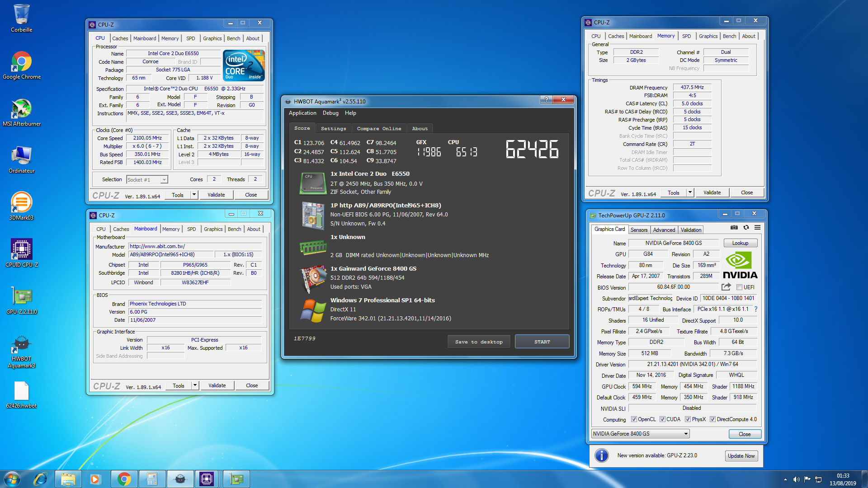Launch Google Chrome from the desktop
Viewport: 868px width, 488px height.
coord(21,65)
